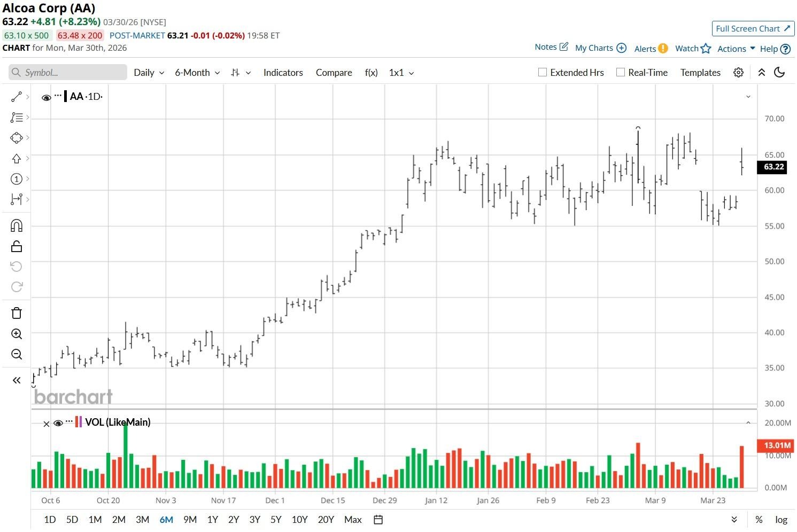Collapse the left drawing toolbar

(17, 380)
